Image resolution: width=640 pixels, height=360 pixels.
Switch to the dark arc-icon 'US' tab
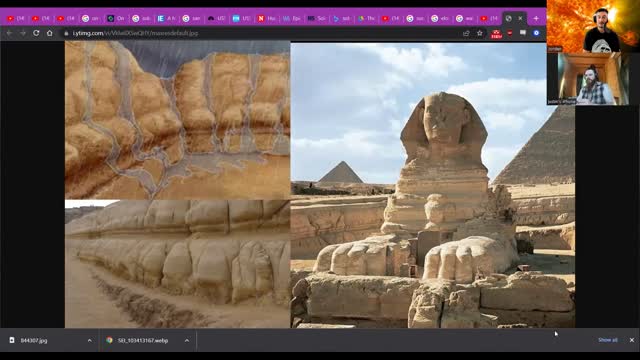(216, 18)
